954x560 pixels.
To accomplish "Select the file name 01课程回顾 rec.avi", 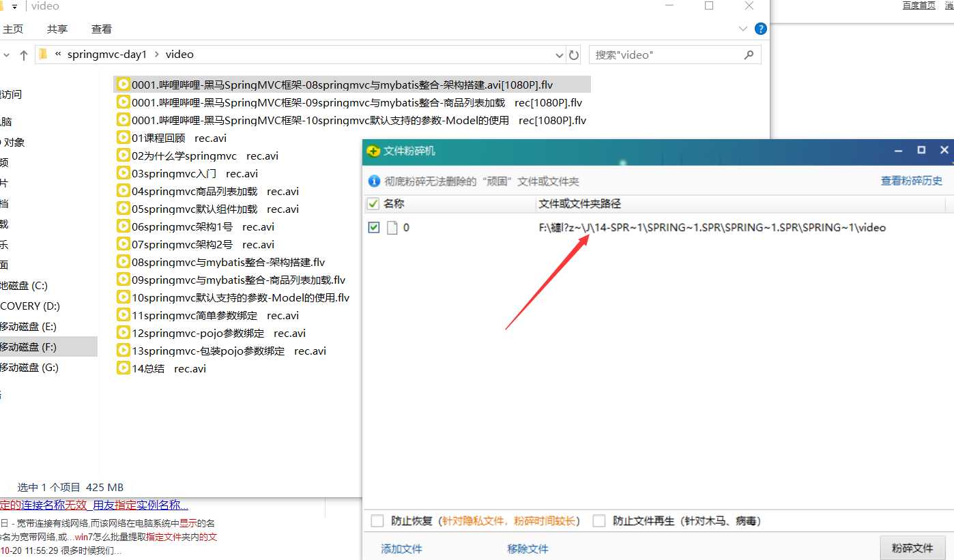I will click(179, 138).
